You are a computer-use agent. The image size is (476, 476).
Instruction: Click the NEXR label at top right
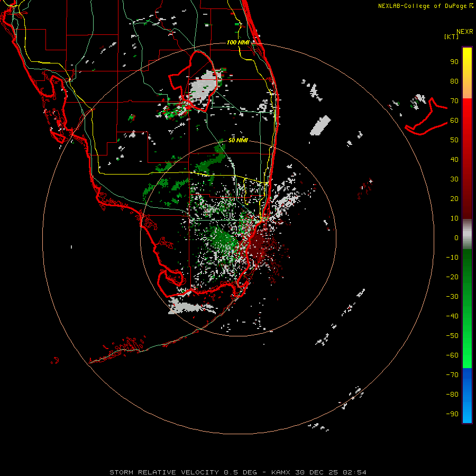point(465,32)
